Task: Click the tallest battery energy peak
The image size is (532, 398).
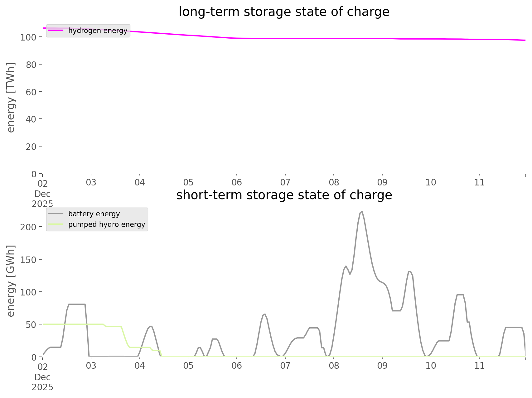Action: 361,212
